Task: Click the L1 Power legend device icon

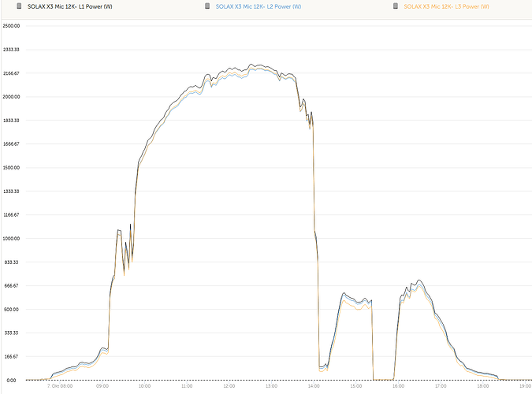Action: coord(20,6)
